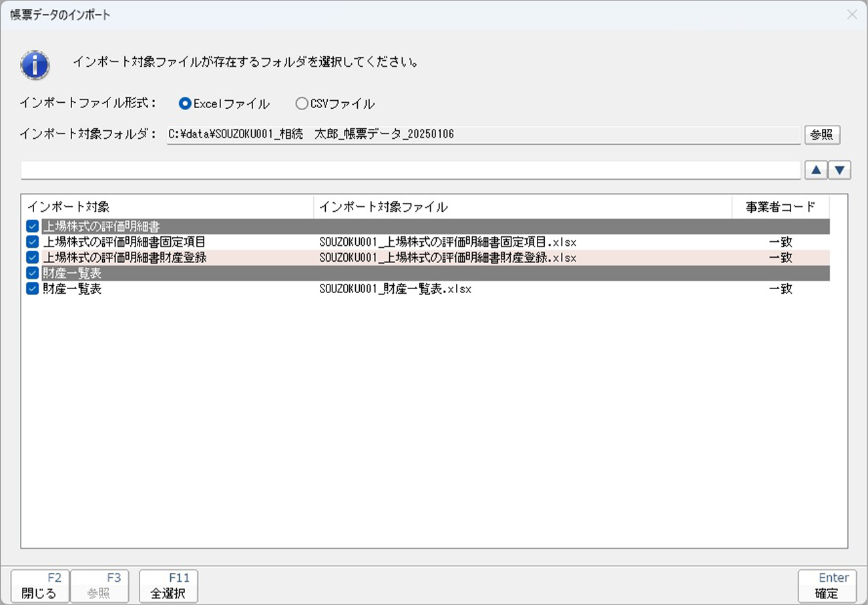Click the 事業者コード column header
The width and height of the screenshot is (868, 605).
pyautogui.click(x=780, y=207)
